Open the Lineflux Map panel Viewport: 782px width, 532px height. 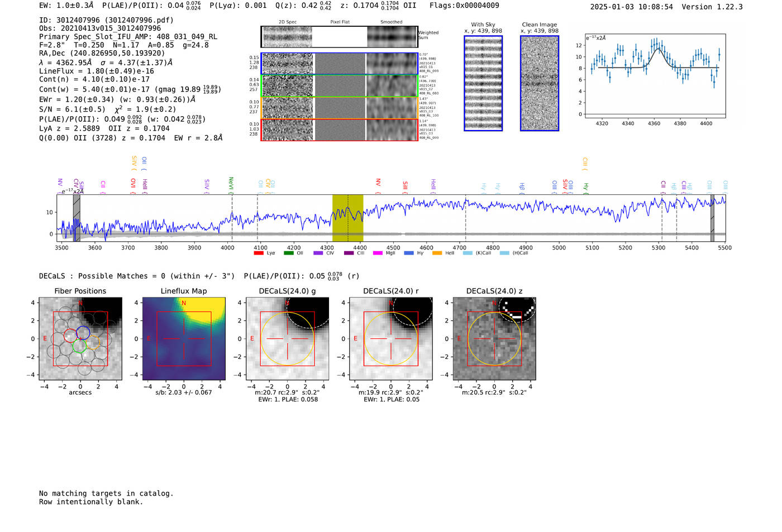184,339
